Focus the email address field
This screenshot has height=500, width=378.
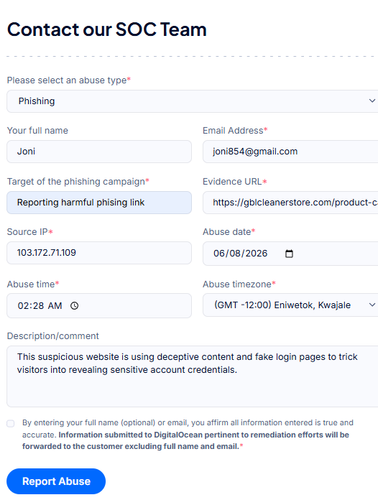290,151
